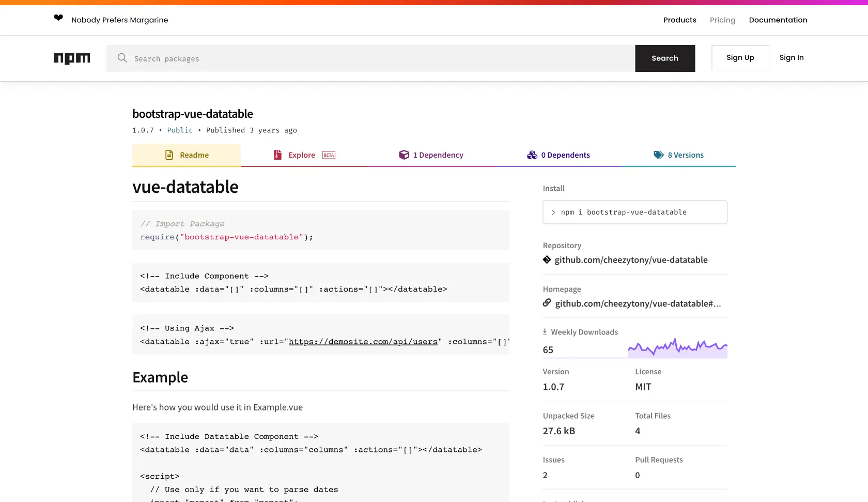Click the Total Files value 4
Viewport: 868px width, 502px height.
coord(638,431)
